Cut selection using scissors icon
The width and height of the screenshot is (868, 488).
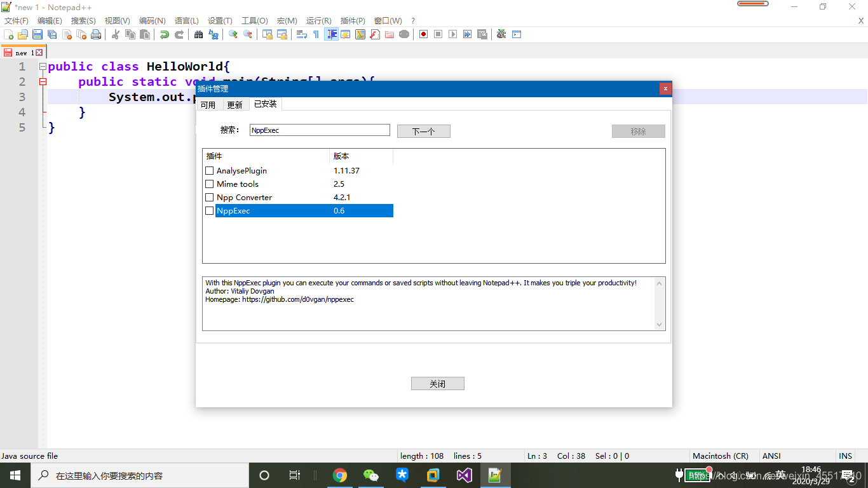(116, 34)
